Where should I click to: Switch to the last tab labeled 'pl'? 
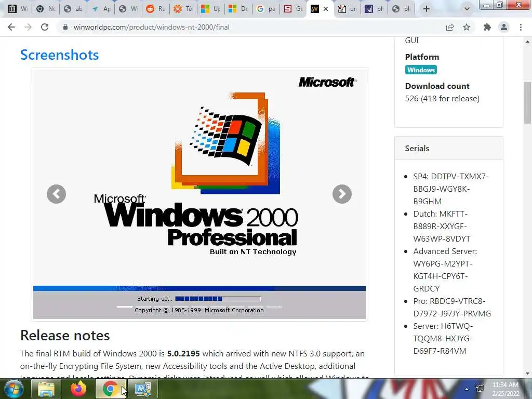tap(403, 9)
